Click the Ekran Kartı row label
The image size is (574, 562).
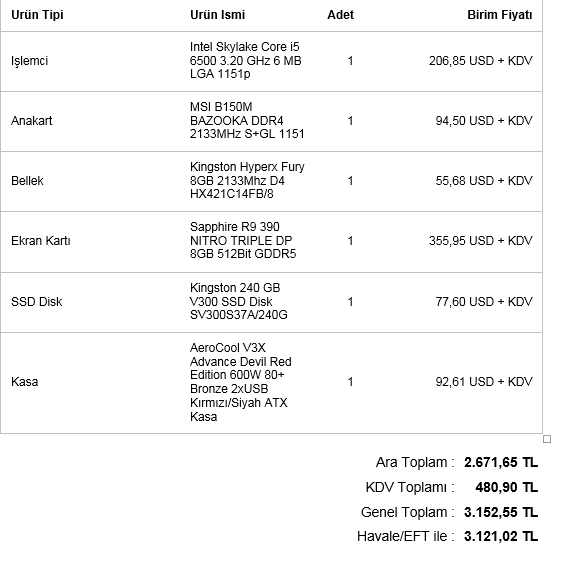coord(41,241)
